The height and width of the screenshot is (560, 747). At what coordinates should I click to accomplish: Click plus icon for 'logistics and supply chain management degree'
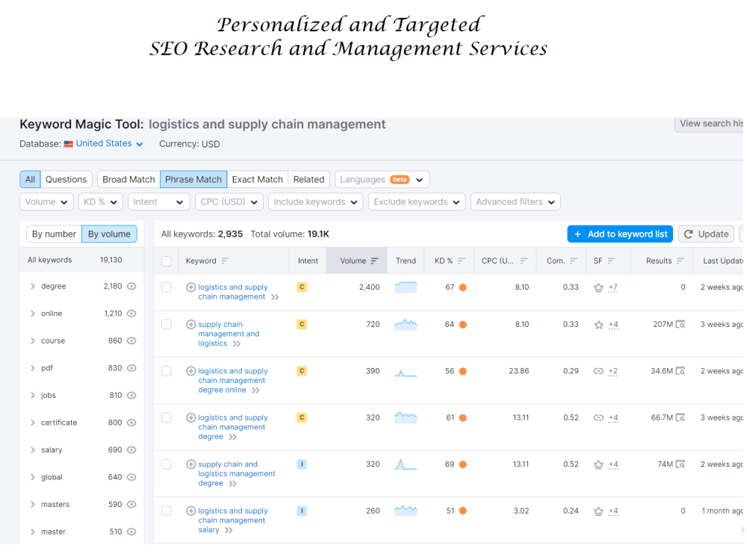190,417
